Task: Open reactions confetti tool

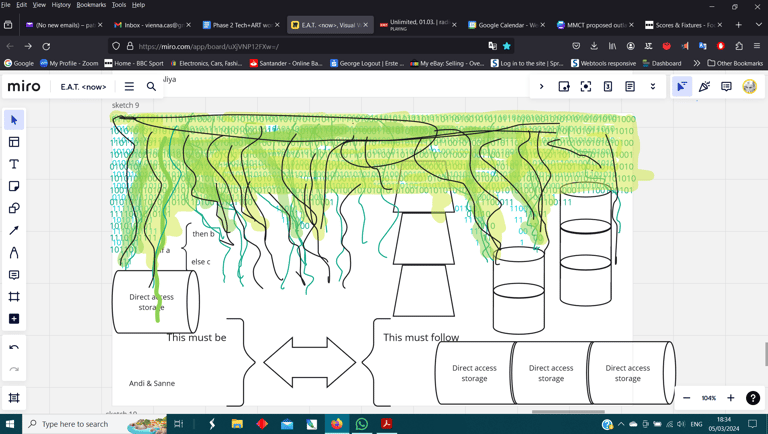Action: (x=704, y=87)
